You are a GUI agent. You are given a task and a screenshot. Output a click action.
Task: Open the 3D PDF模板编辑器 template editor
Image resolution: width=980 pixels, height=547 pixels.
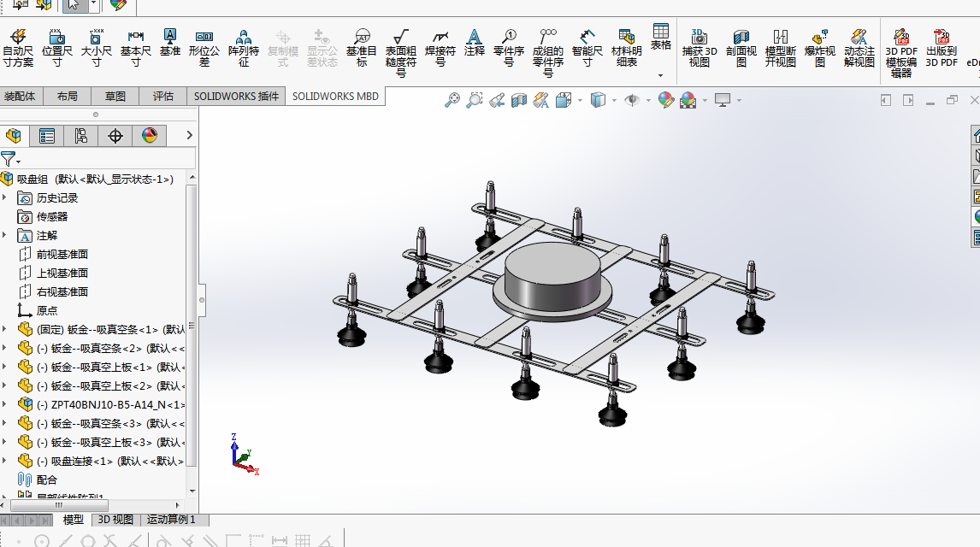coord(901,53)
